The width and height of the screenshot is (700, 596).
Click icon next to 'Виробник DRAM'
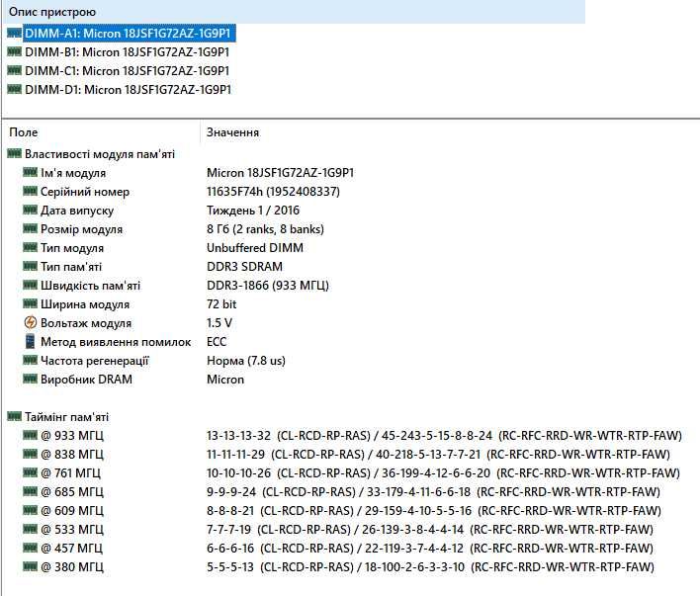(x=30, y=379)
